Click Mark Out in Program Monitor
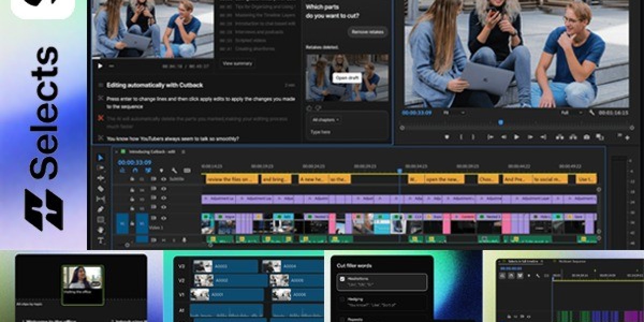 [474, 137]
